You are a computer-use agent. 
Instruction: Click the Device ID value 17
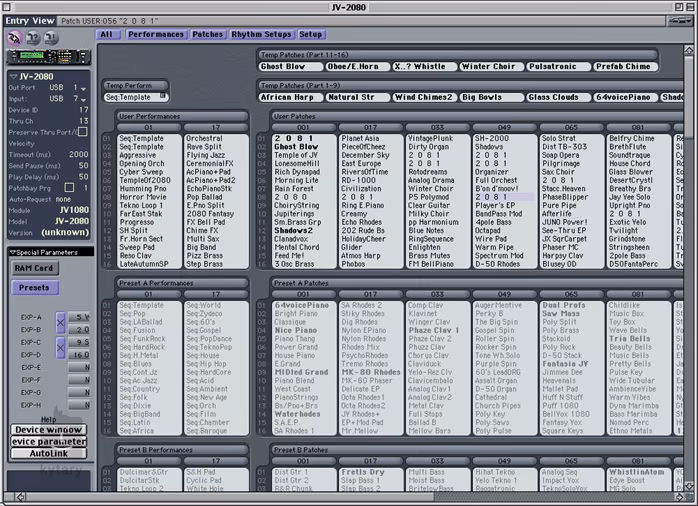tap(84, 109)
